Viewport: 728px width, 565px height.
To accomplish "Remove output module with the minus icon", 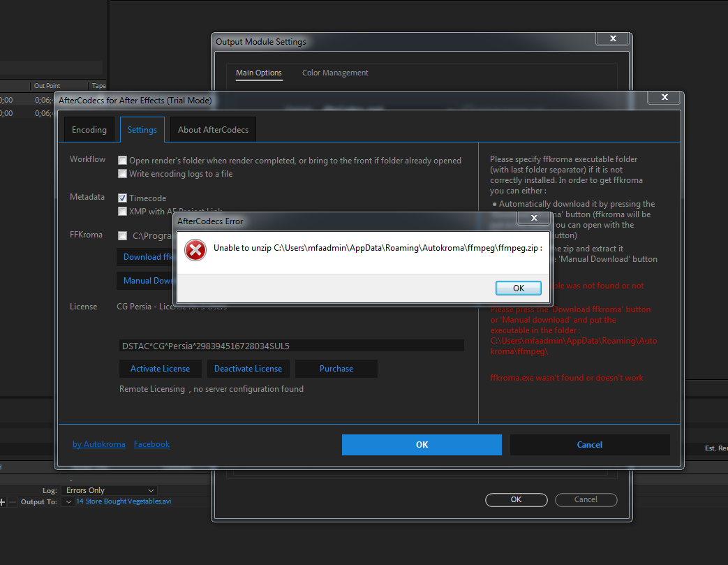I will pos(13,502).
